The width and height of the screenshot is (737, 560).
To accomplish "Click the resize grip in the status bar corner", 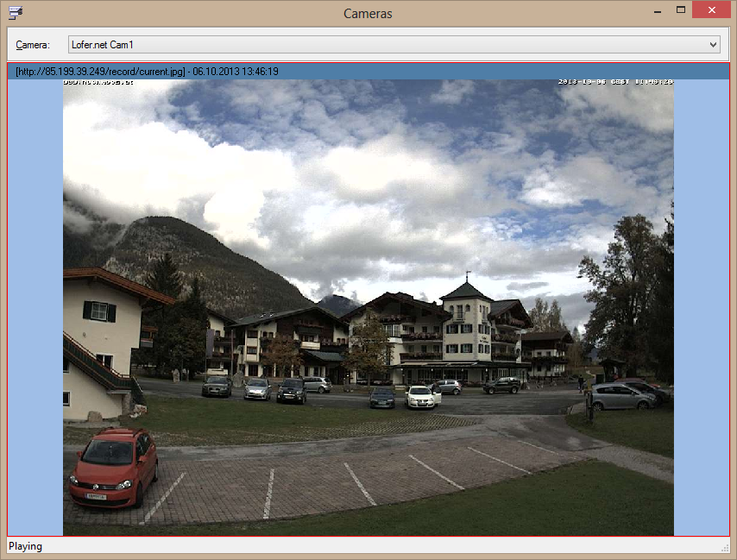I will (x=724, y=548).
